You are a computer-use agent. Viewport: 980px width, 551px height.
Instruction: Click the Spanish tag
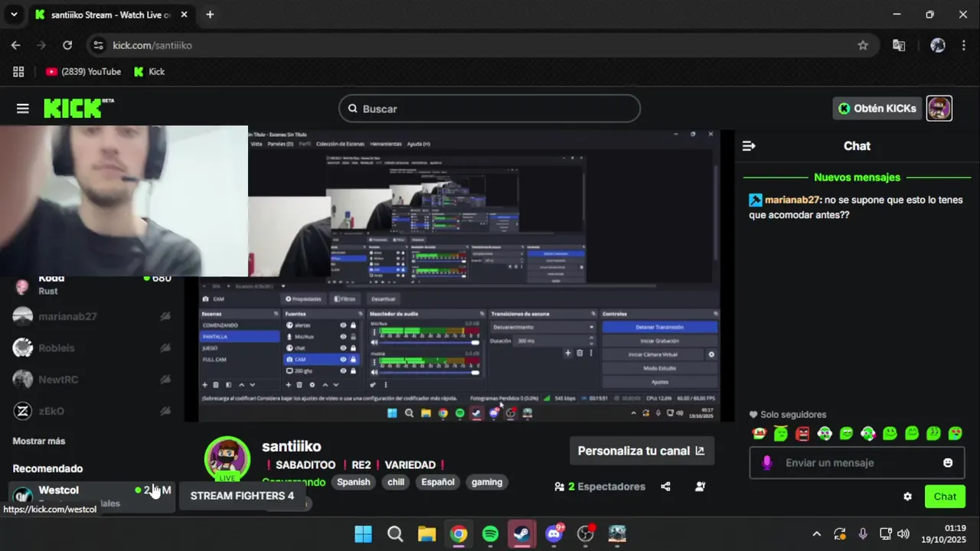click(354, 482)
